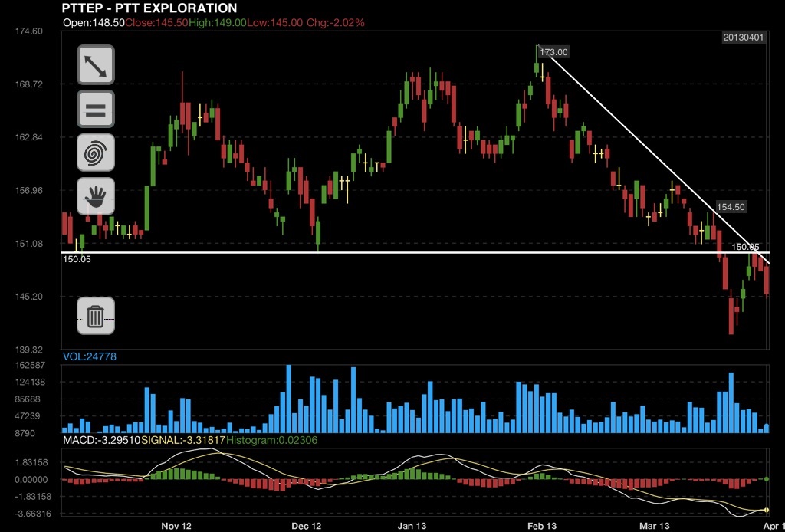Click the VOL:24778 volume label
Viewport: 785px width, 532px height.
coord(89,356)
